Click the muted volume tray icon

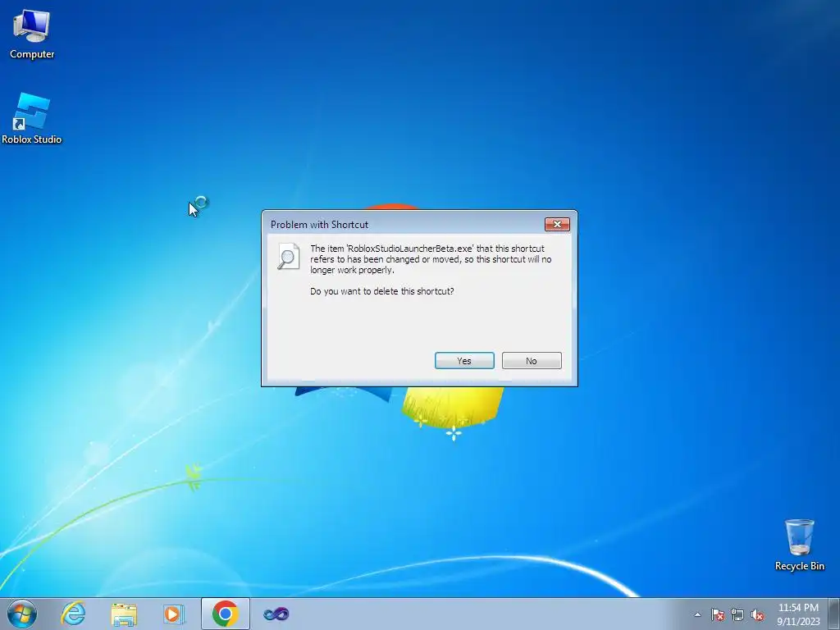(757, 614)
